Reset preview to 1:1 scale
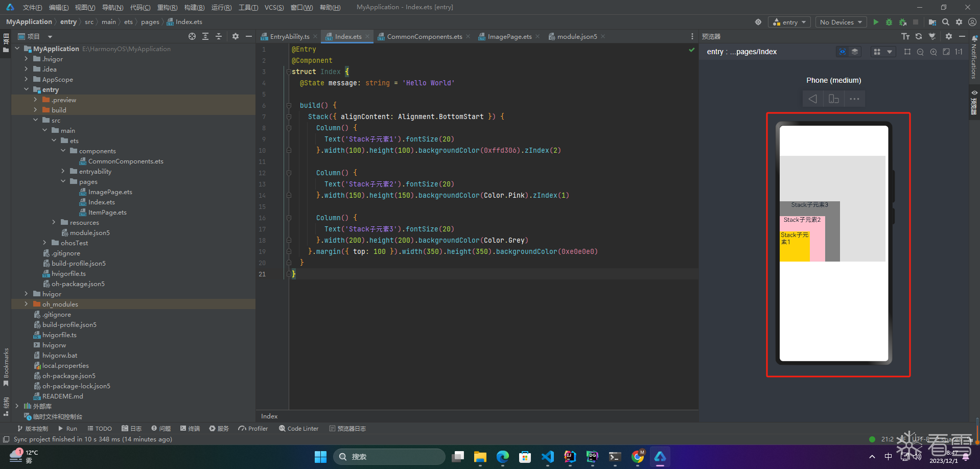980x469 pixels. (x=959, y=52)
